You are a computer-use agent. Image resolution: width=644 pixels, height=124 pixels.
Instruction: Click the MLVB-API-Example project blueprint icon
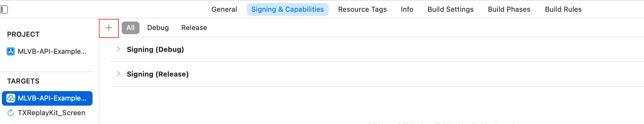11,52
